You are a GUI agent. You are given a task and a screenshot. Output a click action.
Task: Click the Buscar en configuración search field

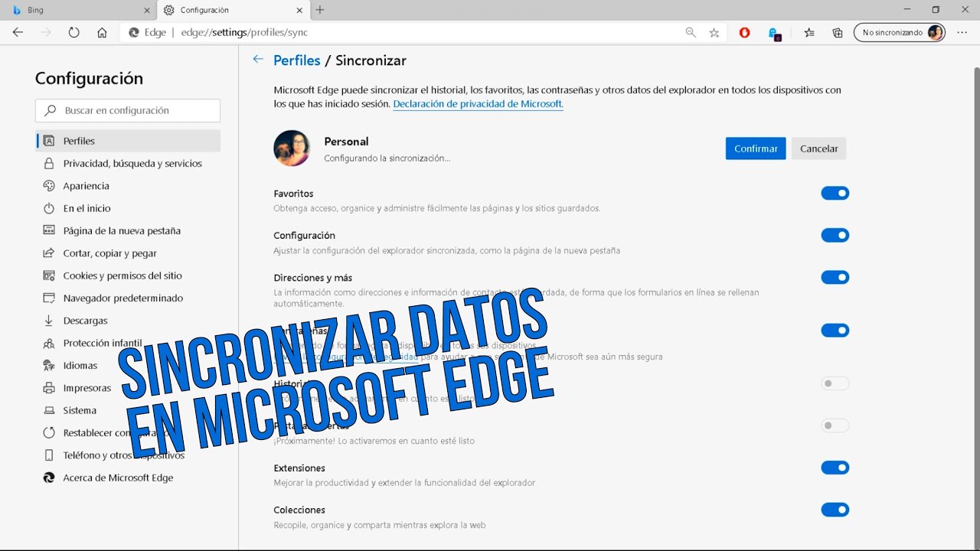[x=128, y=110]
